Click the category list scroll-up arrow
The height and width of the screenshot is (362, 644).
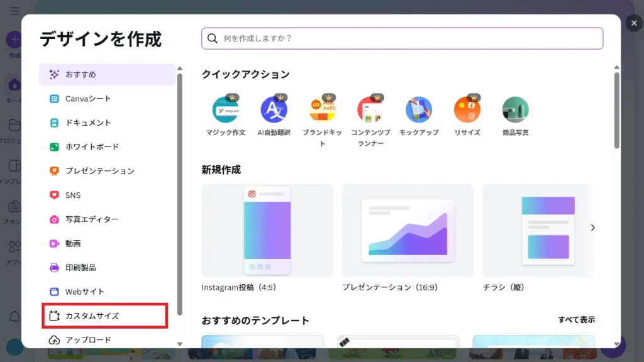(179, 69)
